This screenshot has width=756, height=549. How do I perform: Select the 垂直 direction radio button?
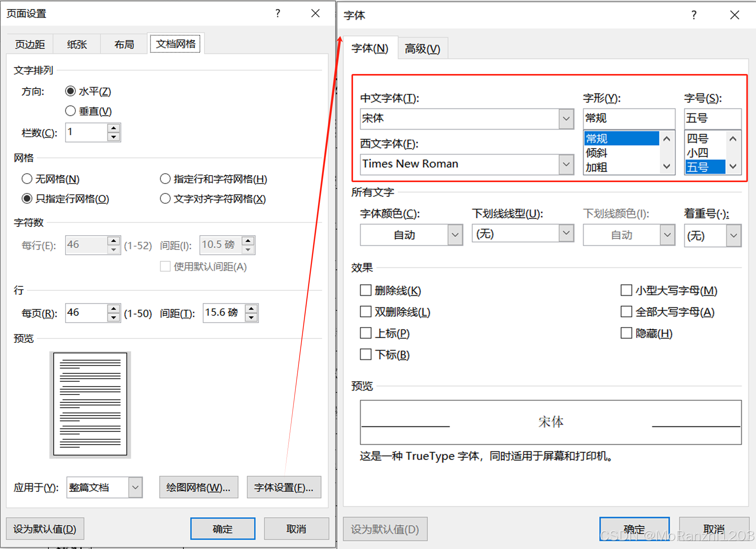click(70, 111)
